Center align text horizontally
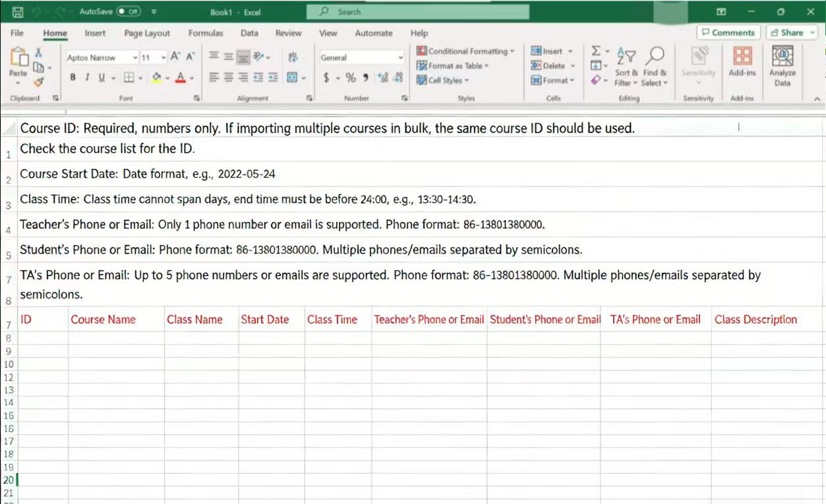826x504 pixels. [229, 78]
